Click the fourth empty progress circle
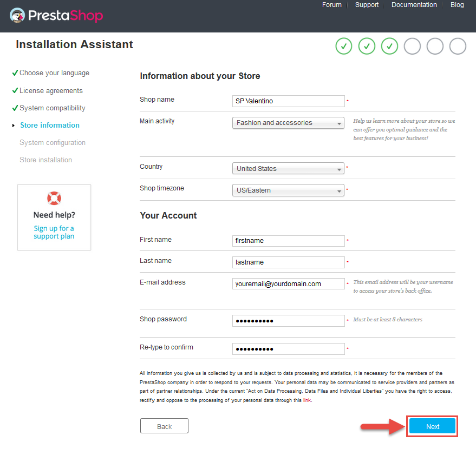 [x=412, y=47]
